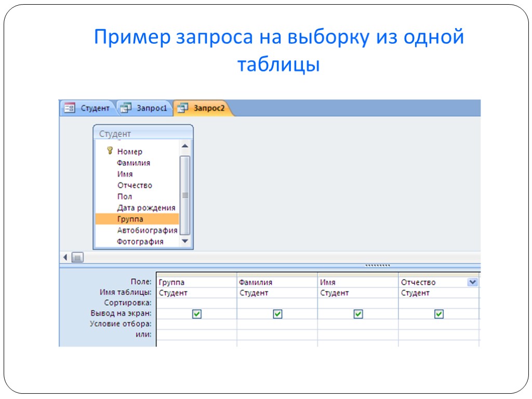Screen dimensions: 532x399
Task: Click the Студент tab table icon
Action: pos(70,108)
